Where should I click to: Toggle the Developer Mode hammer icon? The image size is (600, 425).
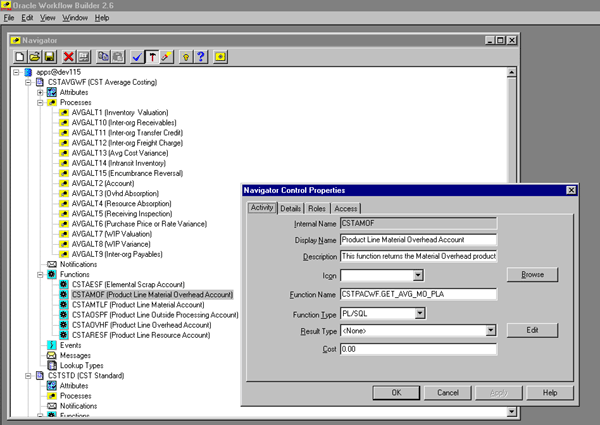point(152,57)
